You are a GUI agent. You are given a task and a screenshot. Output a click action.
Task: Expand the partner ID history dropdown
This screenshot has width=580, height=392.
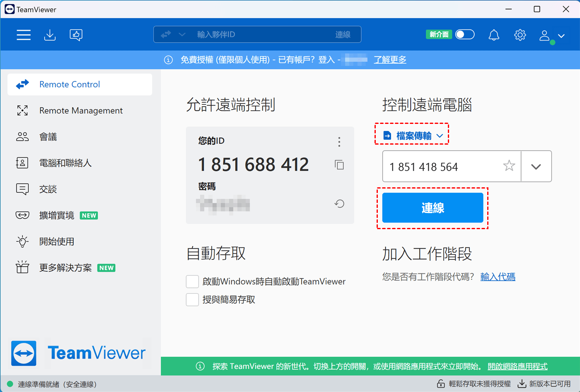tap(536, 167)
